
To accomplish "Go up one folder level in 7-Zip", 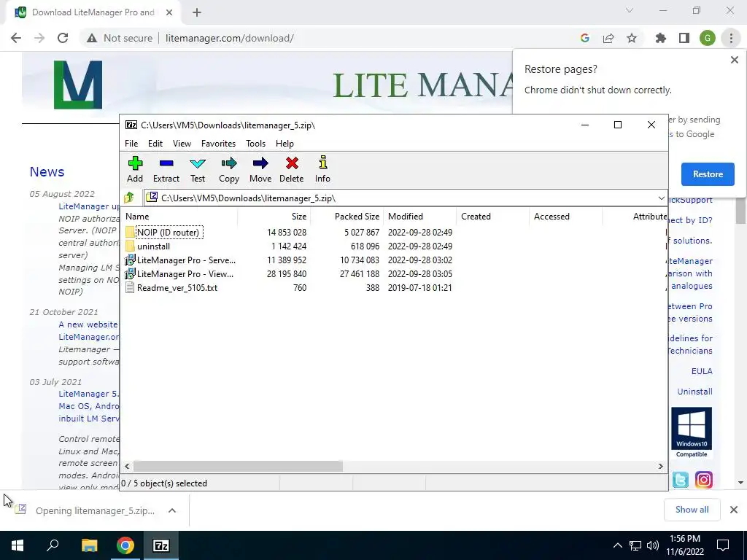I will (x=129, y=198).
